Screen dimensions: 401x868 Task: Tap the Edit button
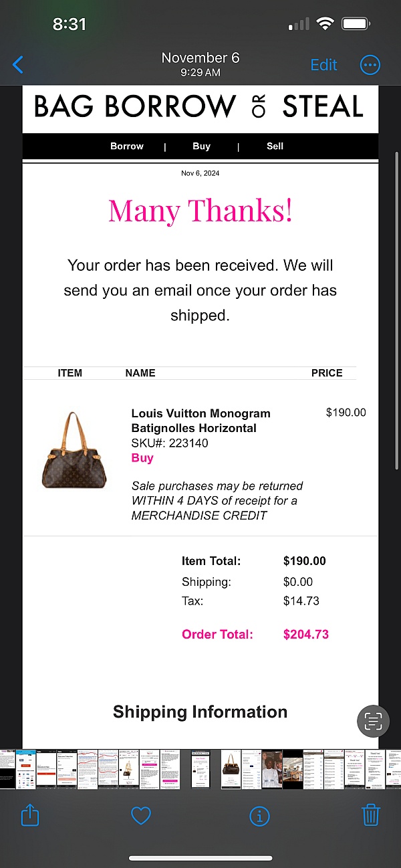pos(324,65)
